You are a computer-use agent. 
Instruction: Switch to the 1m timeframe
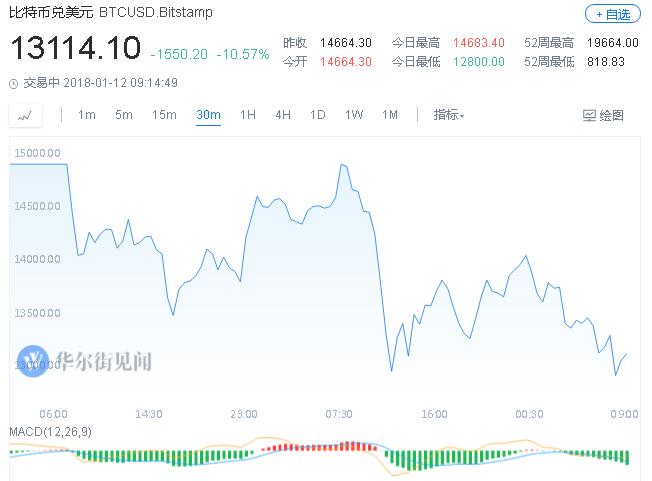pos(86,115)
